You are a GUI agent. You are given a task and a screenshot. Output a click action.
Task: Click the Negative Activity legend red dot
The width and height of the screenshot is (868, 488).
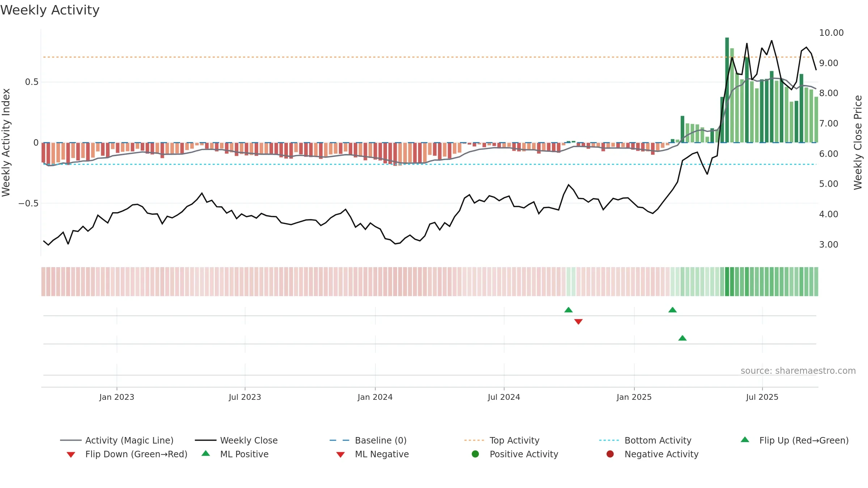610,454
